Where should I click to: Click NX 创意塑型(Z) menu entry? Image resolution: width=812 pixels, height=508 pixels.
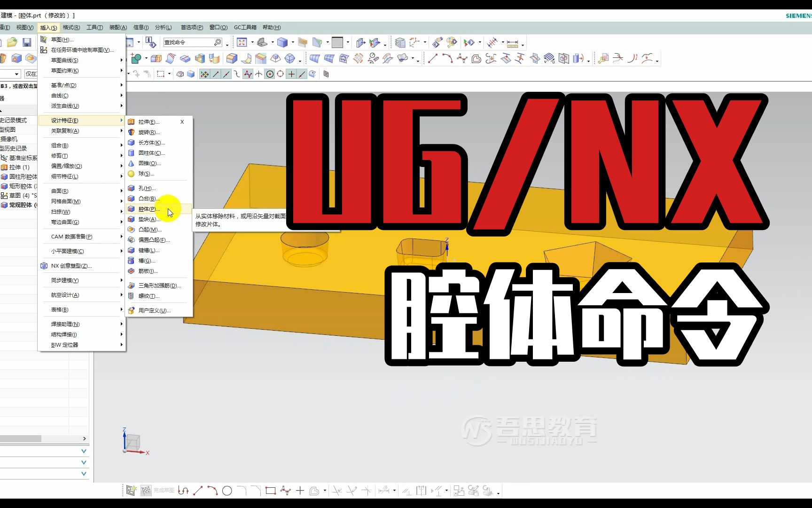(x=82, y=266)
